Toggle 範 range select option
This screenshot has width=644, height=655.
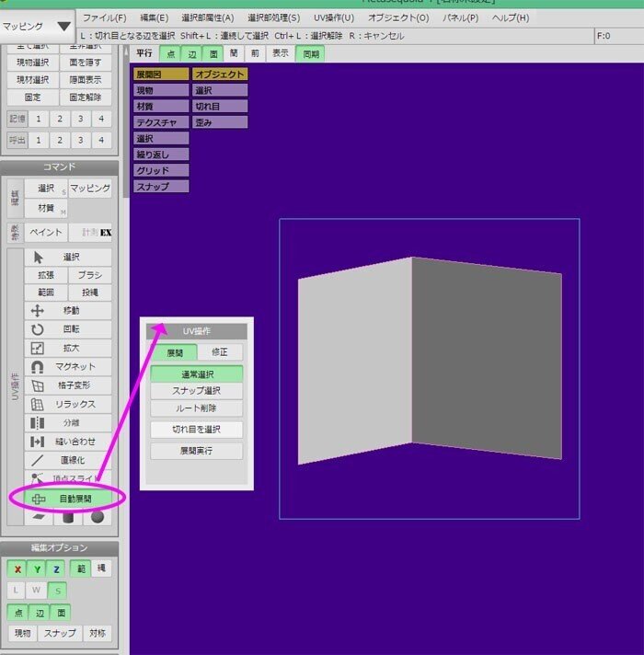click(x=81, y=569)
